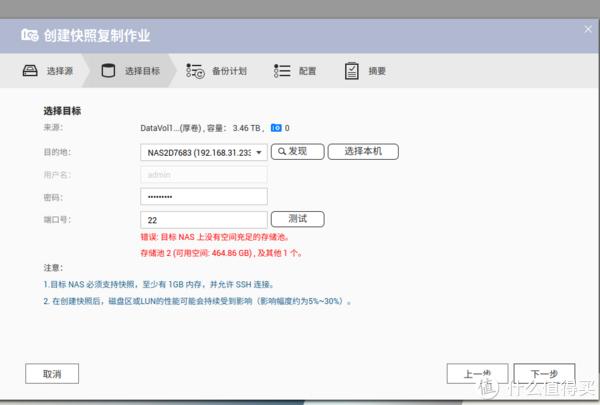Open the 摘要 step
Viewport: 600px width, 405px height.
point(365,71)
